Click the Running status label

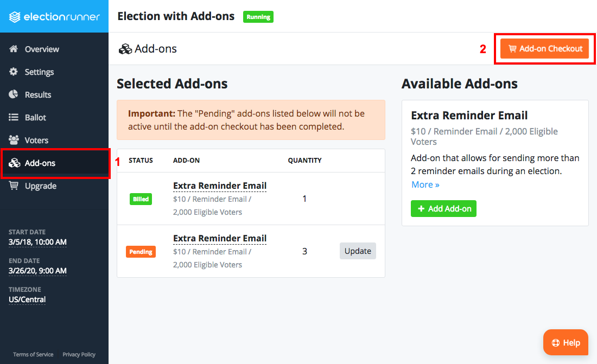click(x=258, y=17)
